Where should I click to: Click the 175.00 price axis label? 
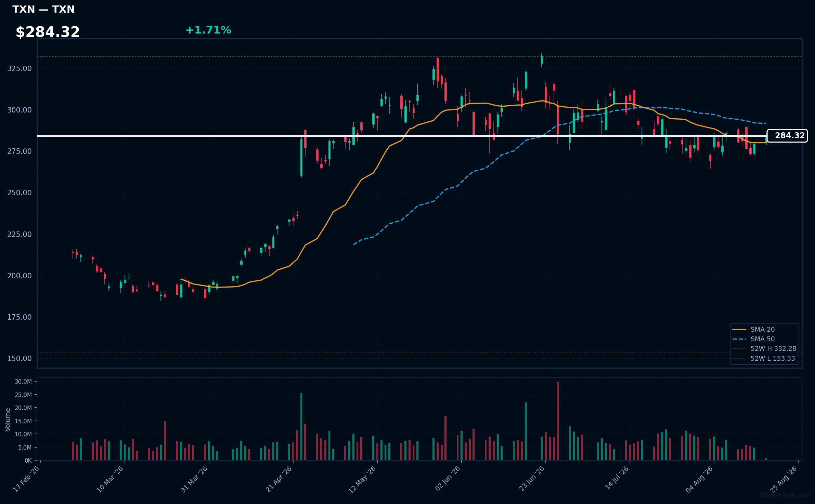pyautogui.click(x=20, y=317)
